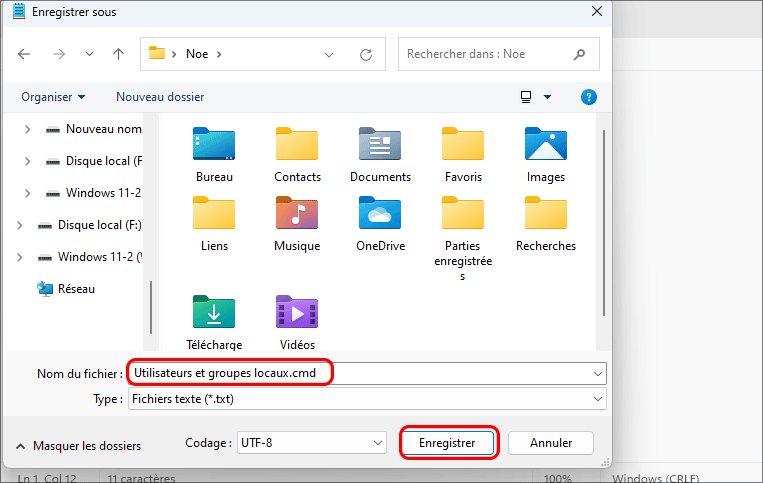Open the Type file format dropdown

tap(366, 399)
